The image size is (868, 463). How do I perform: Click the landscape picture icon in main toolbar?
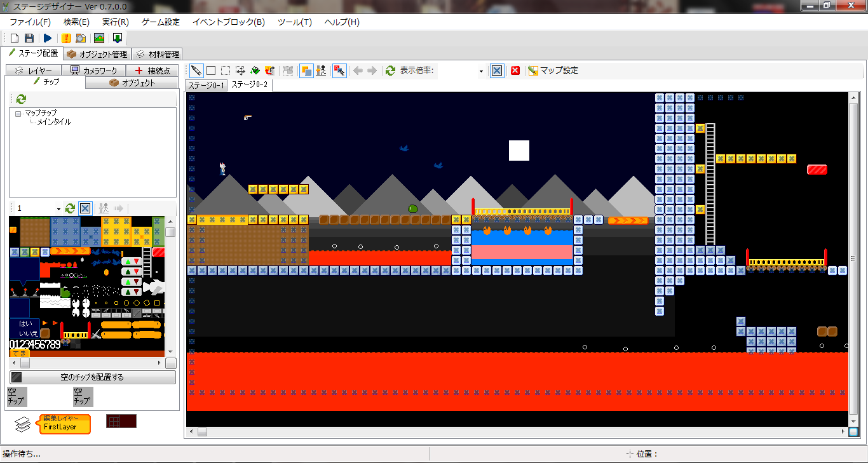pyautogui.click(x=99, y=38)
